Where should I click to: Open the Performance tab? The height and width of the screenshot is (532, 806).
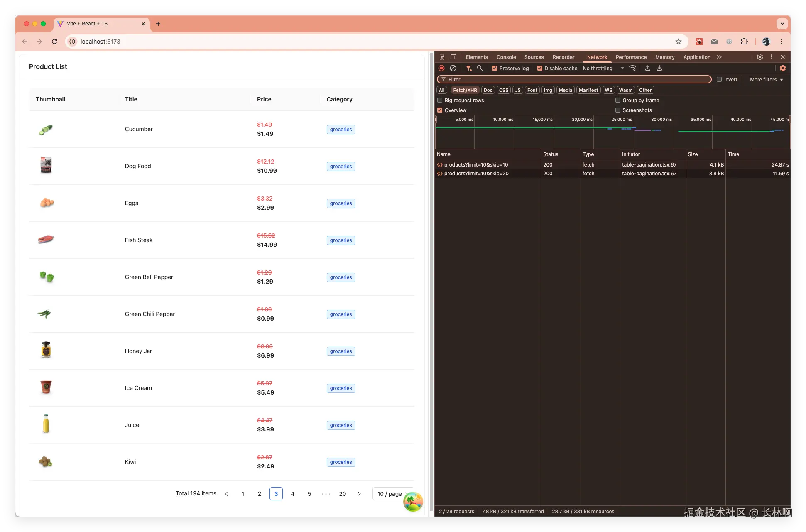[x=631, y=57]
